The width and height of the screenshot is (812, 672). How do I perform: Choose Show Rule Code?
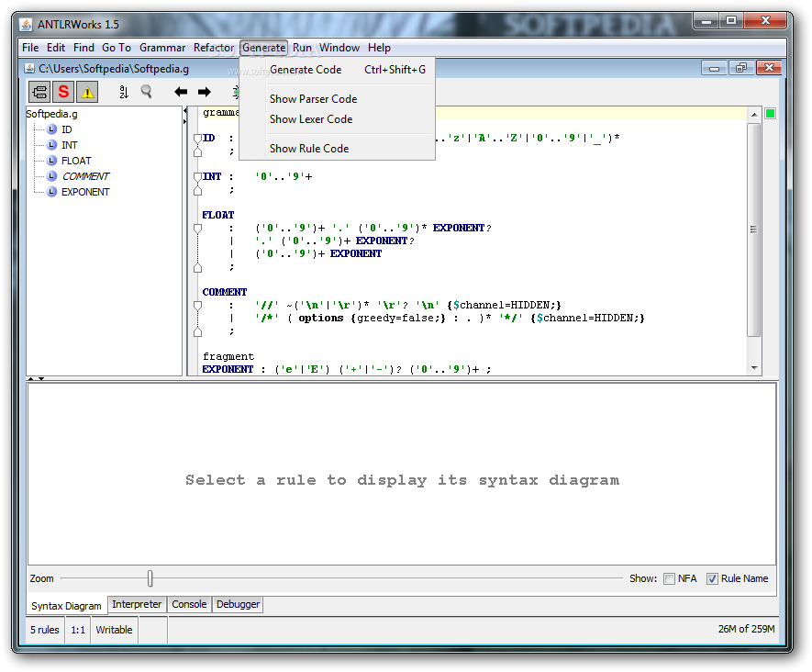[337, 149]
